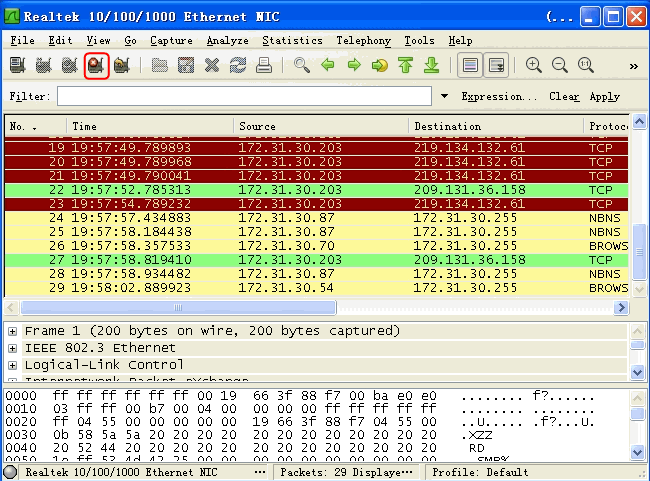Stop the running live capture
Screen dimensions: 650x481
96,66
